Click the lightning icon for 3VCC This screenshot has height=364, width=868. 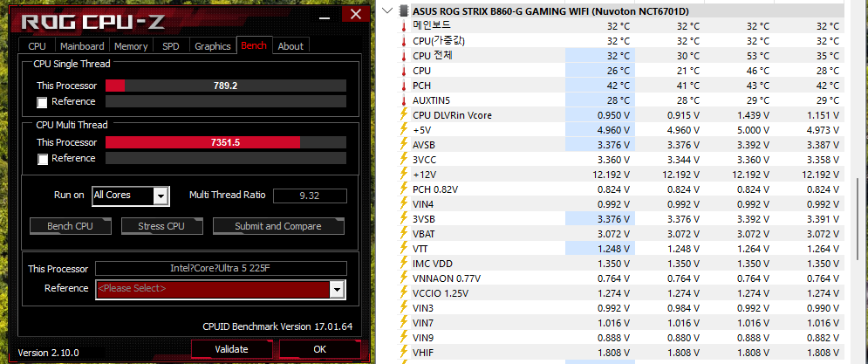coord(404,160)
